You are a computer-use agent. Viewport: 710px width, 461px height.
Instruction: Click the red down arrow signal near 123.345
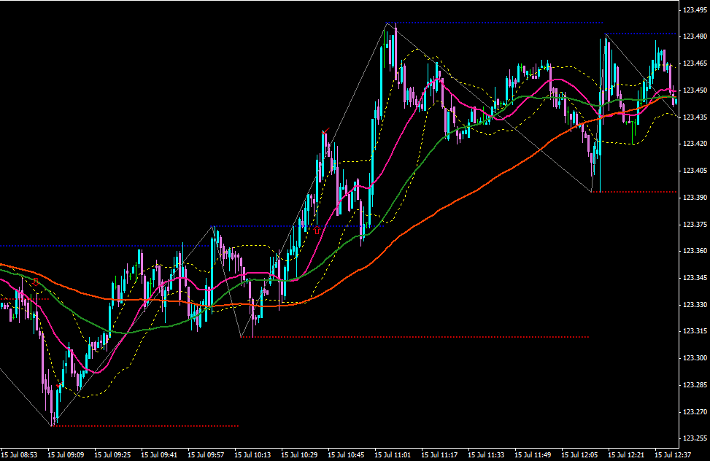[x=36, y=282]
